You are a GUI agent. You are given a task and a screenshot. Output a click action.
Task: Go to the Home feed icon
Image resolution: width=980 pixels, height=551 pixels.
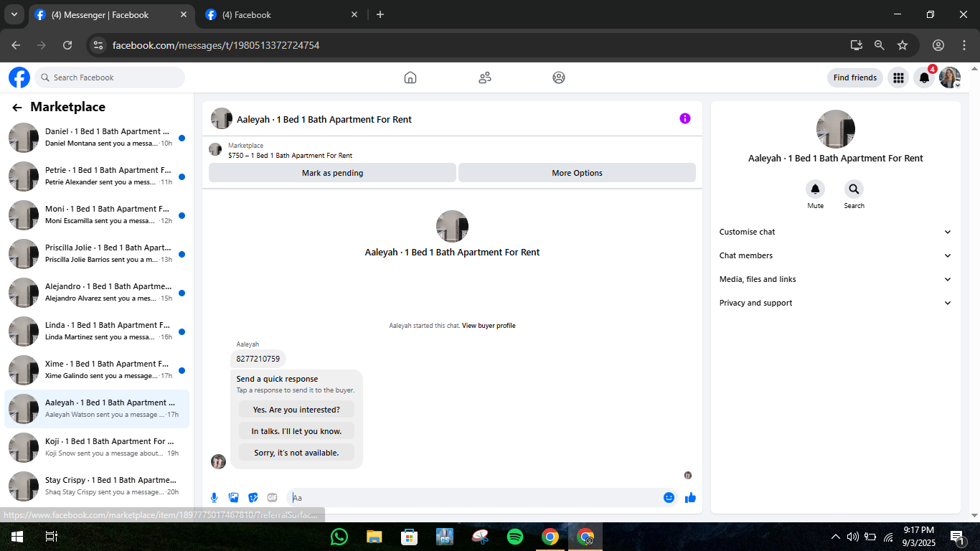coord(410,77)
